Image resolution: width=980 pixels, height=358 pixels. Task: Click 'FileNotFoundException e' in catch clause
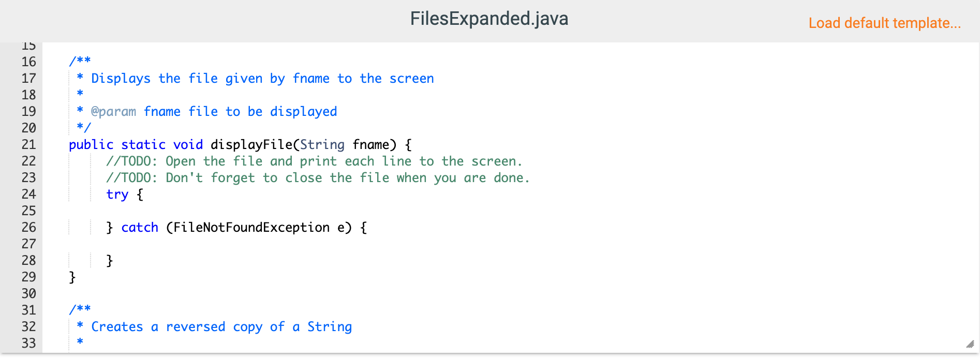pos(259,228)
